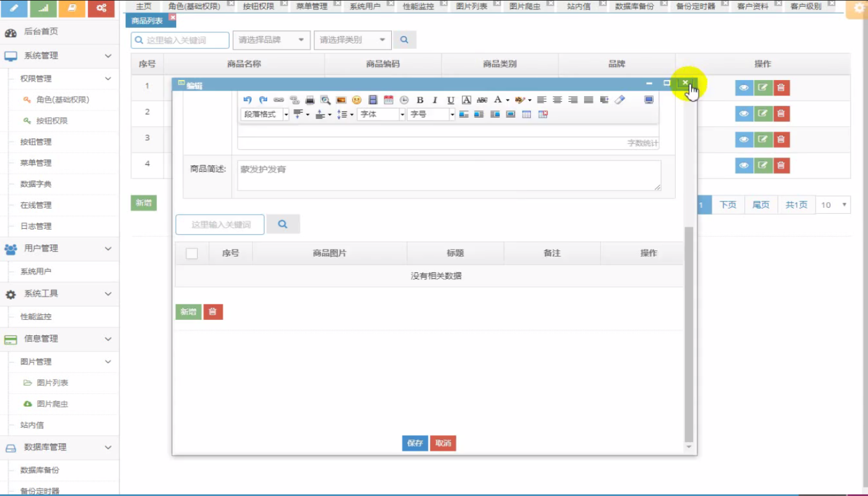Insert hyperlink with the editor link icon
The height and width of the screenshot is (496, 868).
pos(278,100)
